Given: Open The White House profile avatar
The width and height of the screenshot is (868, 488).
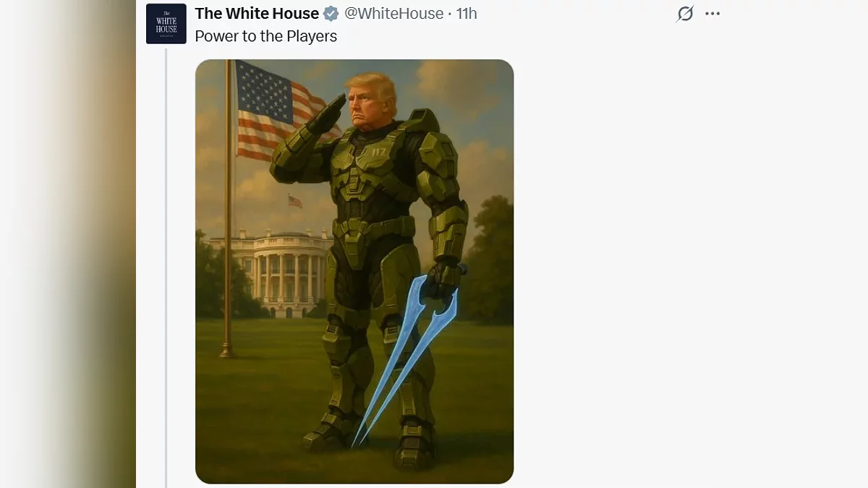Looking at the screenshot, I should click(x=166, y=24).
